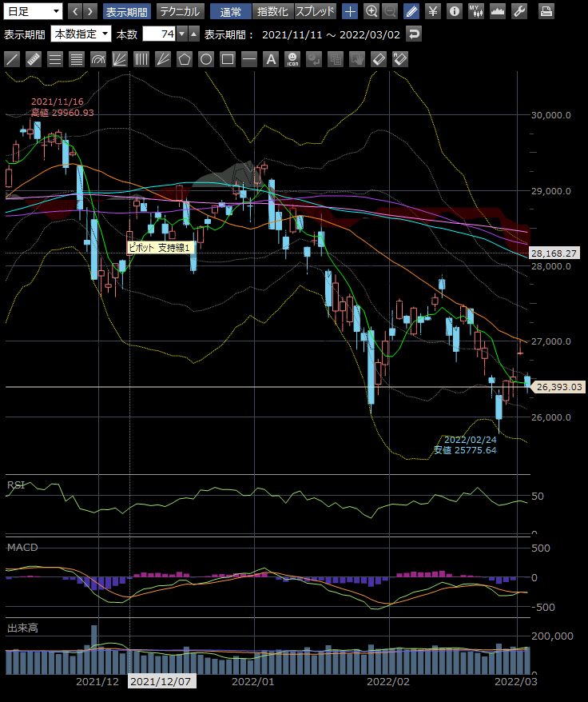
Task: Toggle the crosshair cursor tool
Action: 350,11
